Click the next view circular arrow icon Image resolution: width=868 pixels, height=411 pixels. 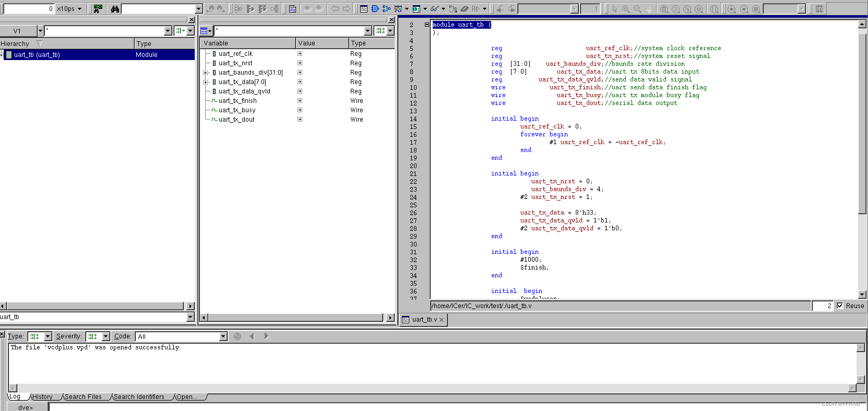click(x=744, y=9)
